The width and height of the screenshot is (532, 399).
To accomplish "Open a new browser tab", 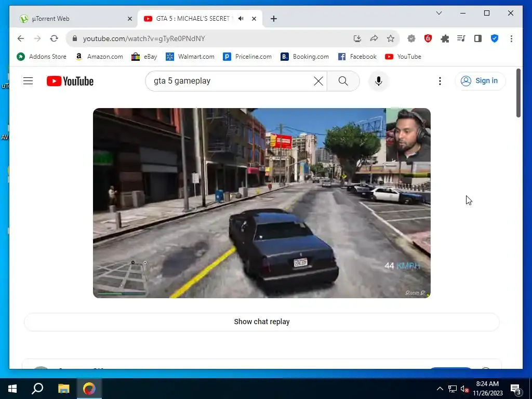I will tap(274, 19).
